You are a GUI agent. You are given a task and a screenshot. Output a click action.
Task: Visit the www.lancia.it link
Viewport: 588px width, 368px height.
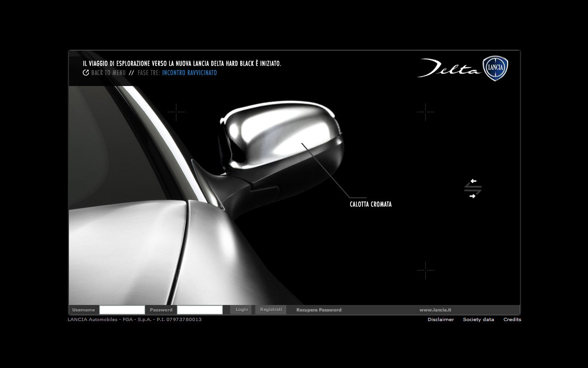435,310
